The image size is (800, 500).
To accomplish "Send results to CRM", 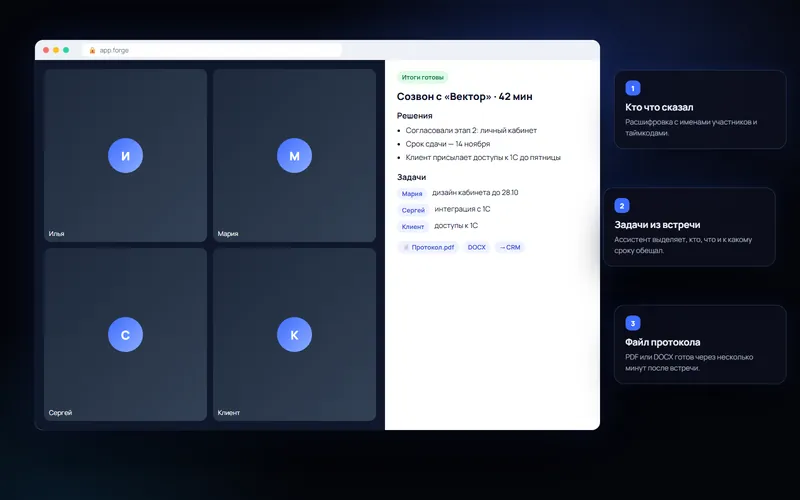I will point(510,247).
